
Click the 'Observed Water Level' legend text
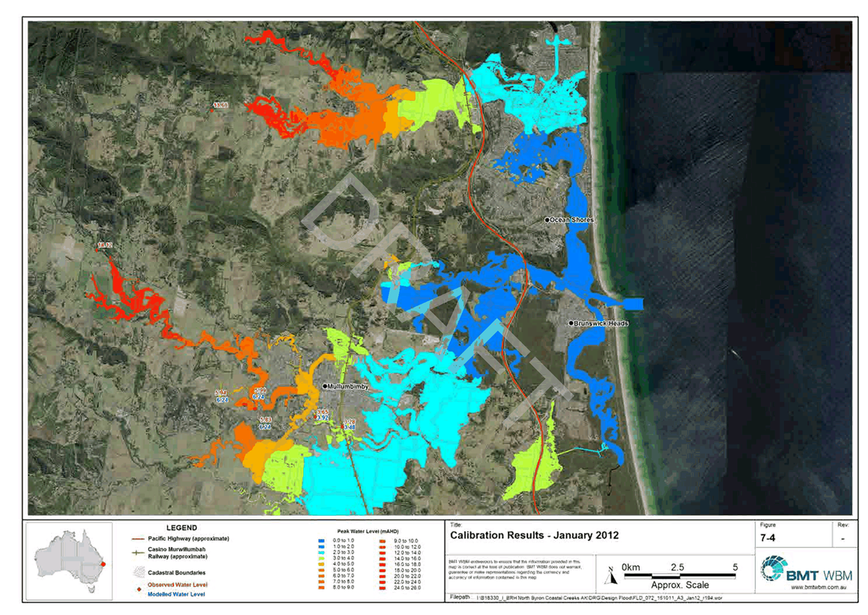tap(178, 585)
